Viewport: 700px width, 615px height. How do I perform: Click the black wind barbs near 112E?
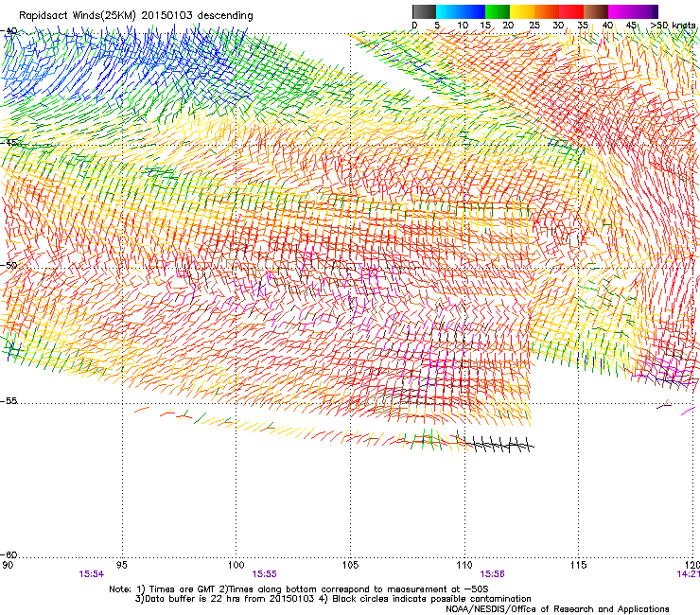click(x=500, y=445)
